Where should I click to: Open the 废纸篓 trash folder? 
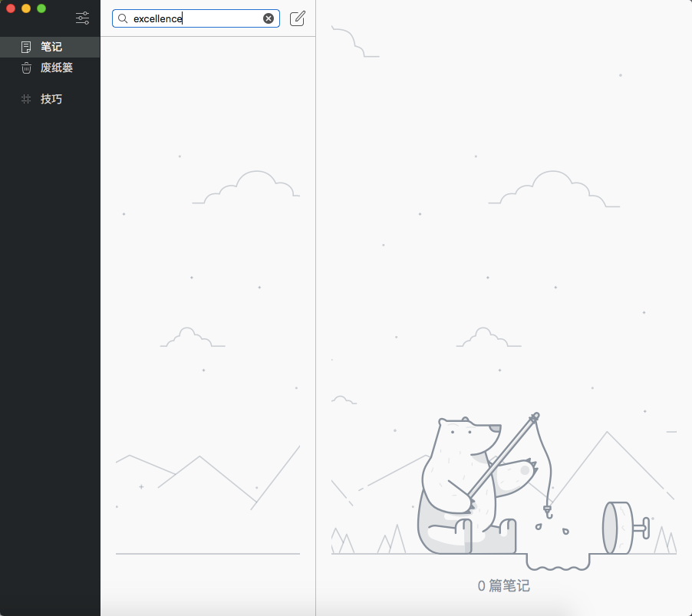click(50, 68)
